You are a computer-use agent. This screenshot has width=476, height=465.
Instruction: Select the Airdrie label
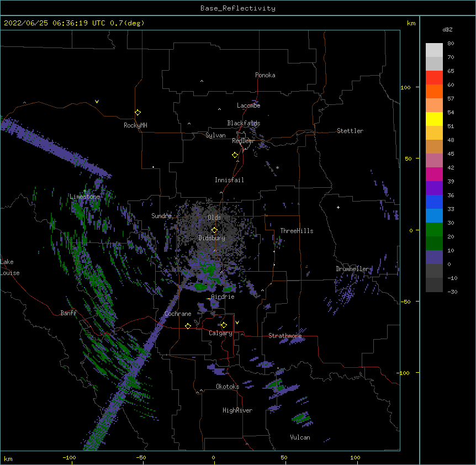[223, 297]
